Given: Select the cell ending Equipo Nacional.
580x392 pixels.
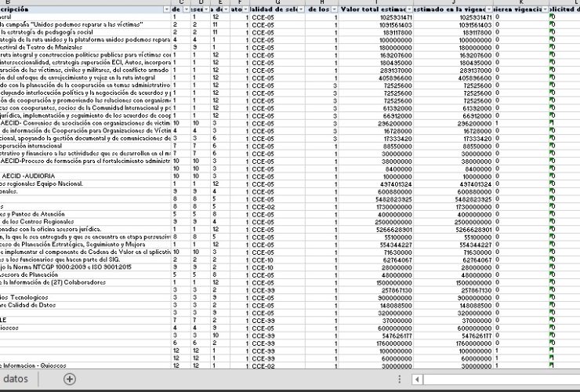Looking at the screenshot, I should [85, 183].
